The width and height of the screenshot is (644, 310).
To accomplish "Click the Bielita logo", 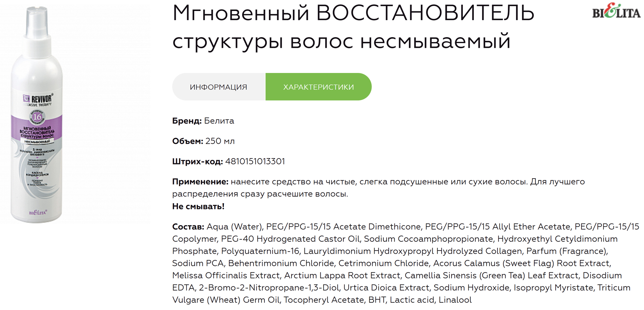I will (616, 11).
